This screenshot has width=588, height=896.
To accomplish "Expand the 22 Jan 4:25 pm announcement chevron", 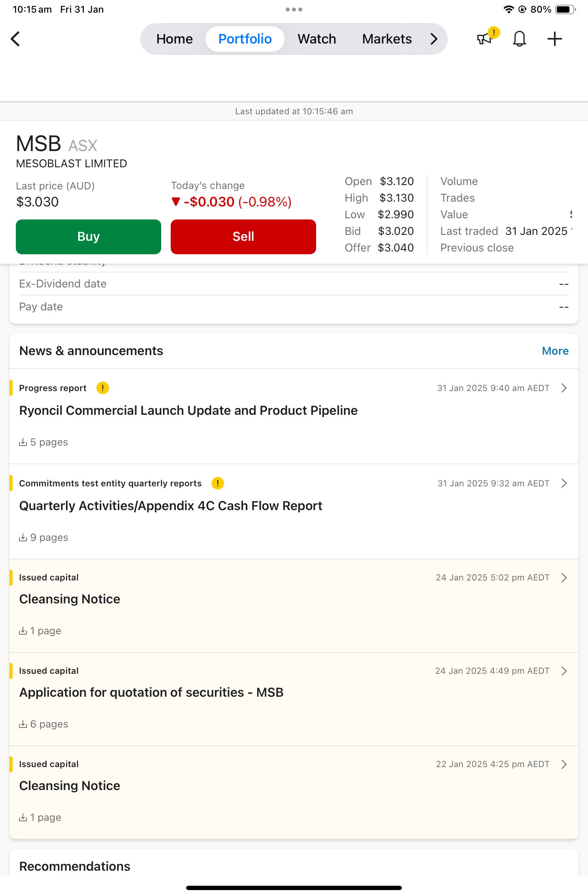I will (x=564, y=764).
